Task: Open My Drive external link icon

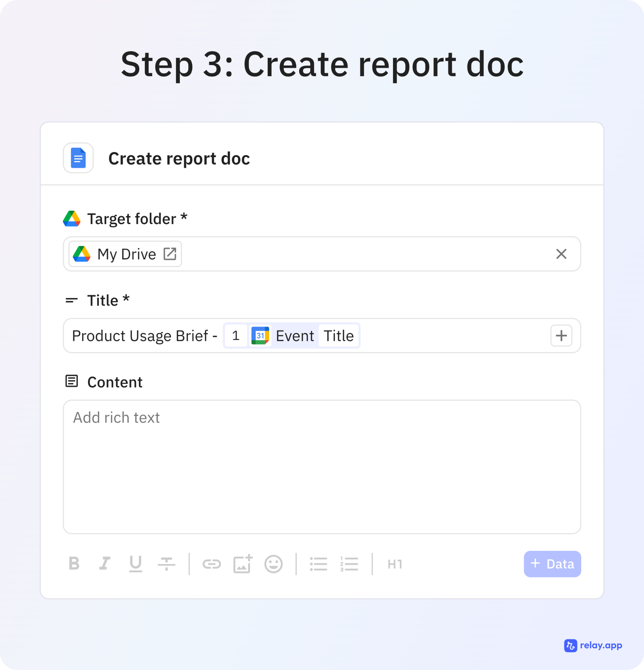Action: [170, 254]
